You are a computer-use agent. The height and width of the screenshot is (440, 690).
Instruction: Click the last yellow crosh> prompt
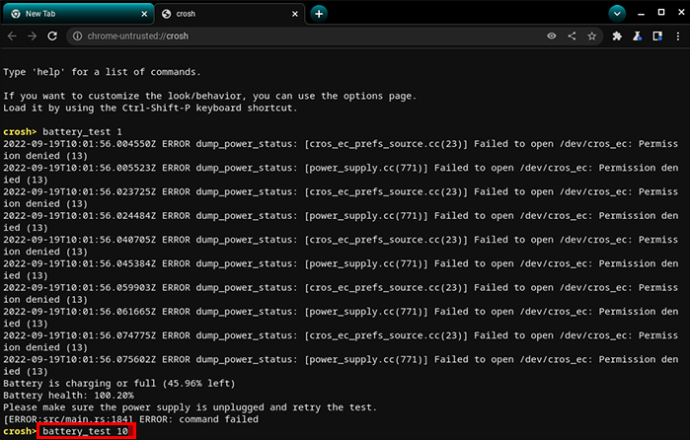coord(19,431)
